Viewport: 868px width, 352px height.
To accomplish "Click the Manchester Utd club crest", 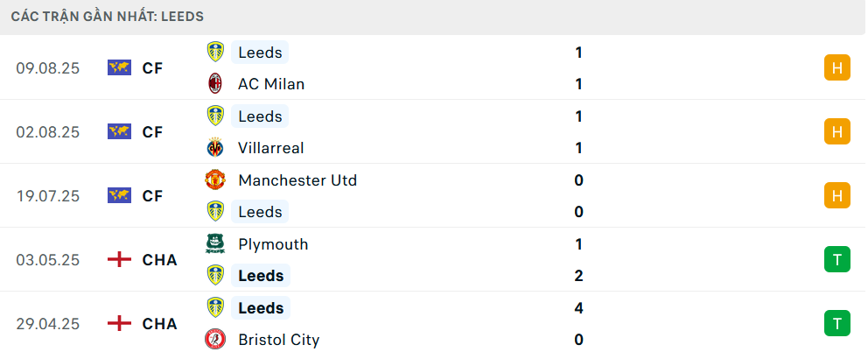I will [214, 180].
